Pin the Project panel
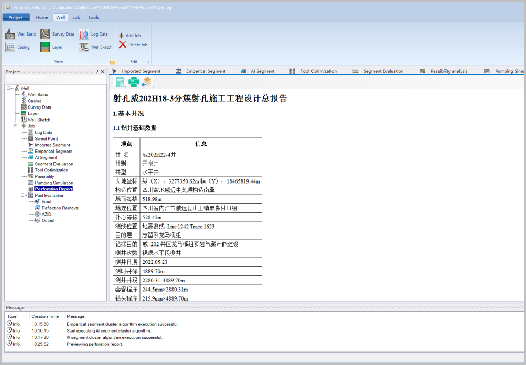The image size is (526, 365). (x=97, y=71)
